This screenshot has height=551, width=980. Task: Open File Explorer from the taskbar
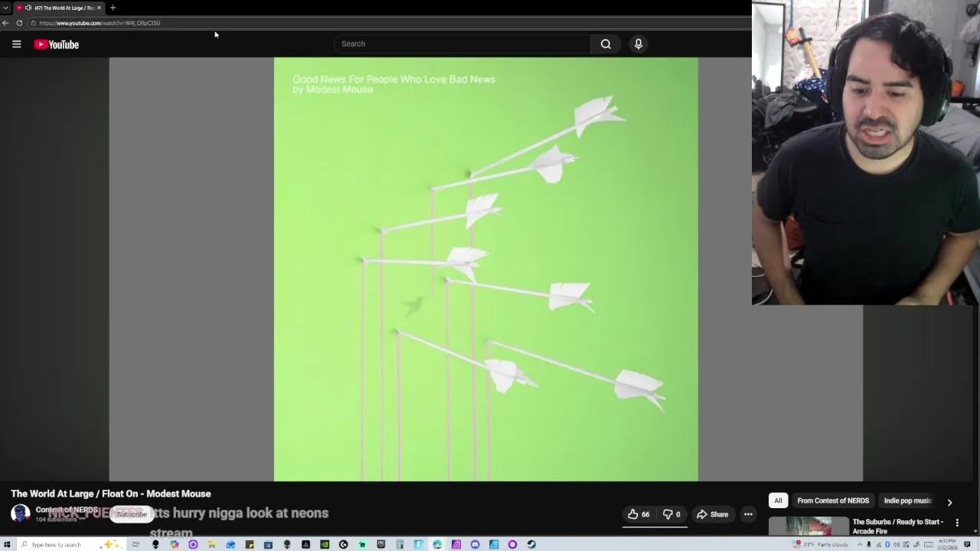click(x=211, y=544)
